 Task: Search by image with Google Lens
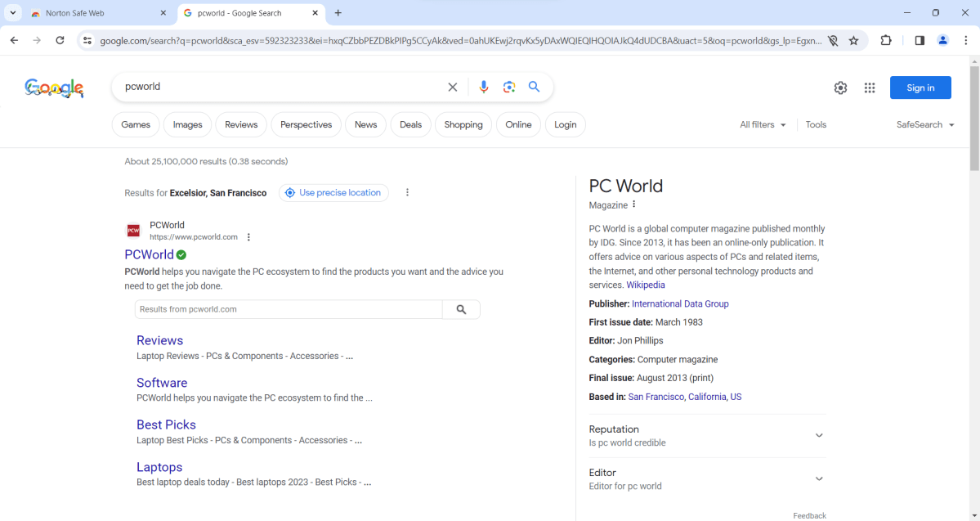(508, 87)
